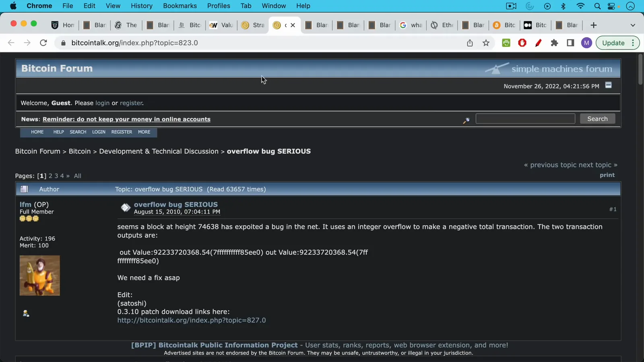Open the Profiles menu

(x=219, y=6)
